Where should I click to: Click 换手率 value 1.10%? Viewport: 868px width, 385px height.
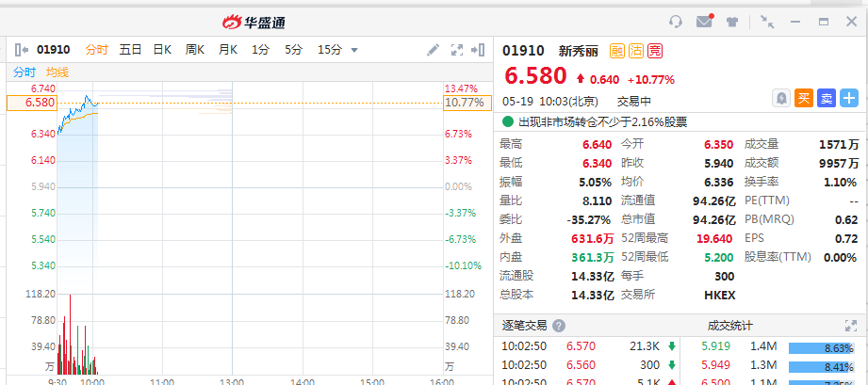pyautogui.click(x=842, y=182)
